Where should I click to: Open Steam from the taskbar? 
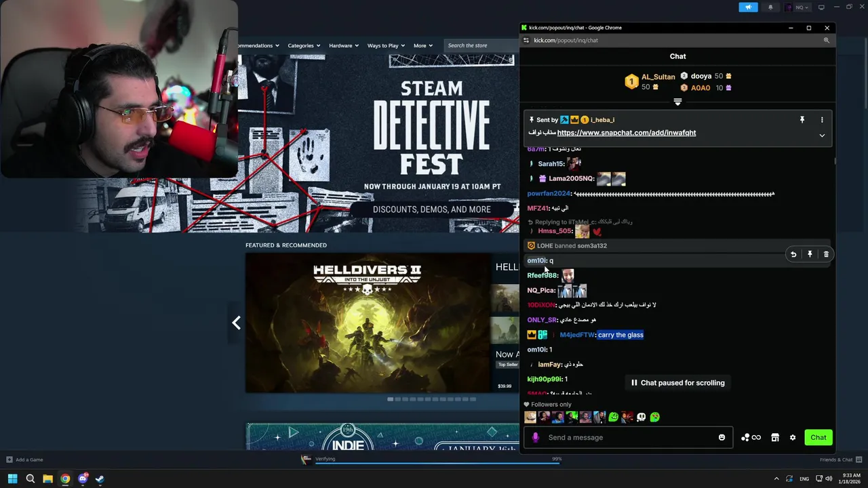tap(100, 479)
